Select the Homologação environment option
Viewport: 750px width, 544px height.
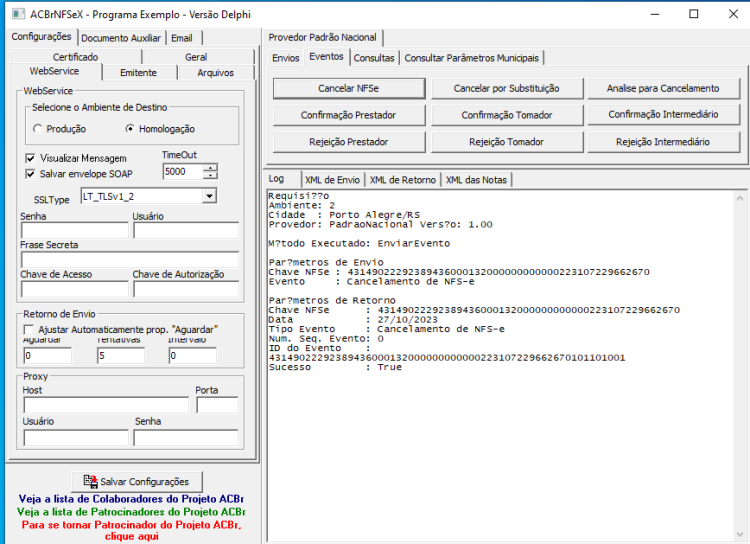coord(130,129)
